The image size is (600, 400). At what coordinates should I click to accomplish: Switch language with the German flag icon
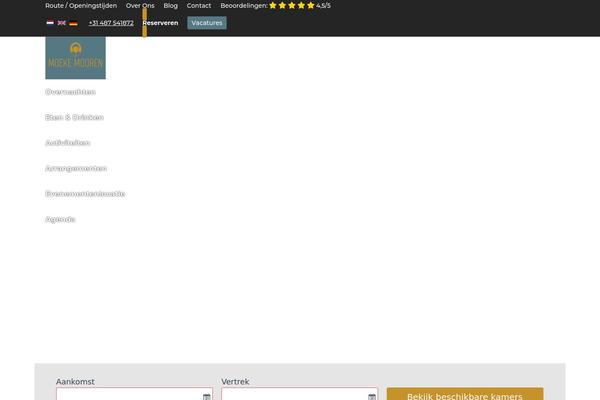[73, 23]
